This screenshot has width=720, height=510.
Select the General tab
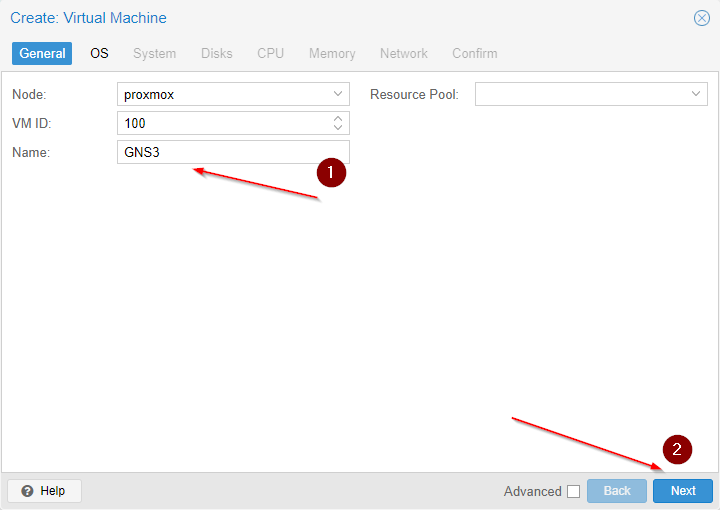[42, 53]
